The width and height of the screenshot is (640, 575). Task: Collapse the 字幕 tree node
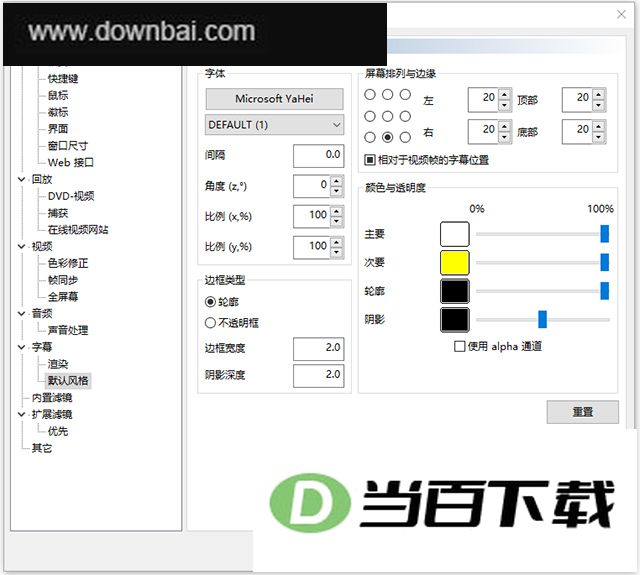(22, 347)
